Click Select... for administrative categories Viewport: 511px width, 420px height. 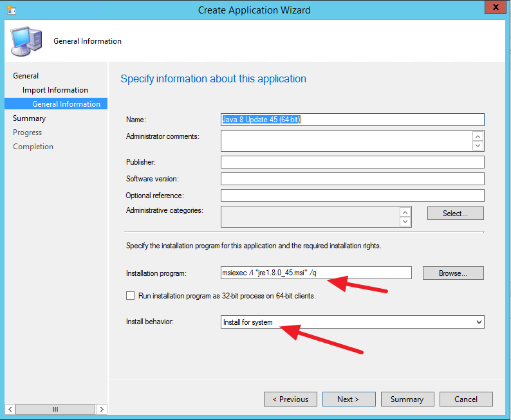click(455, 214)
